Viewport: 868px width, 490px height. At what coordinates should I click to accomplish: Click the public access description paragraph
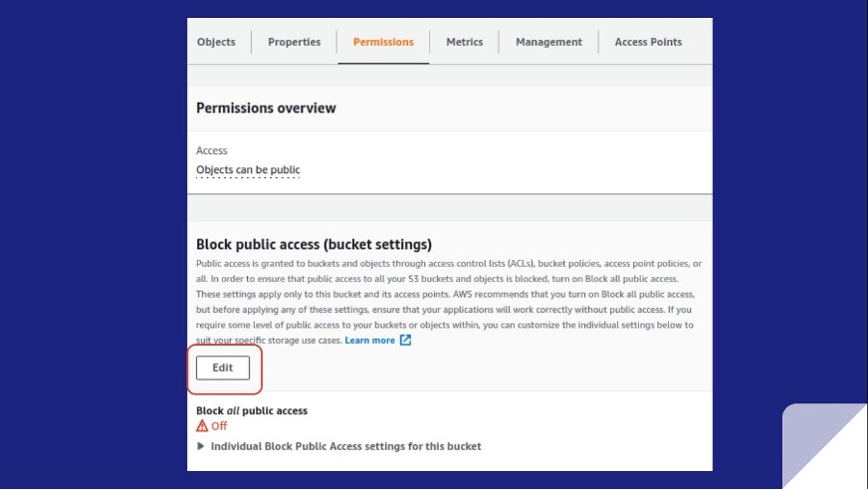(448, 295)
